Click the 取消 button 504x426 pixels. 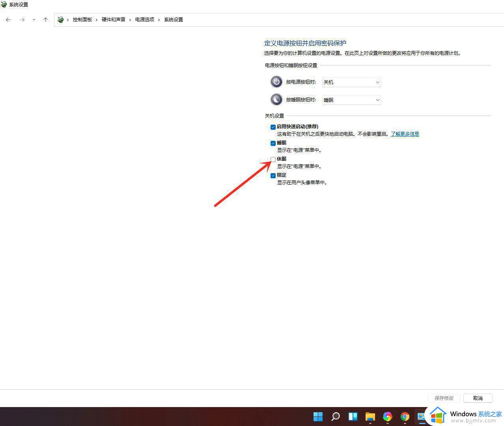tap(478, 398)
